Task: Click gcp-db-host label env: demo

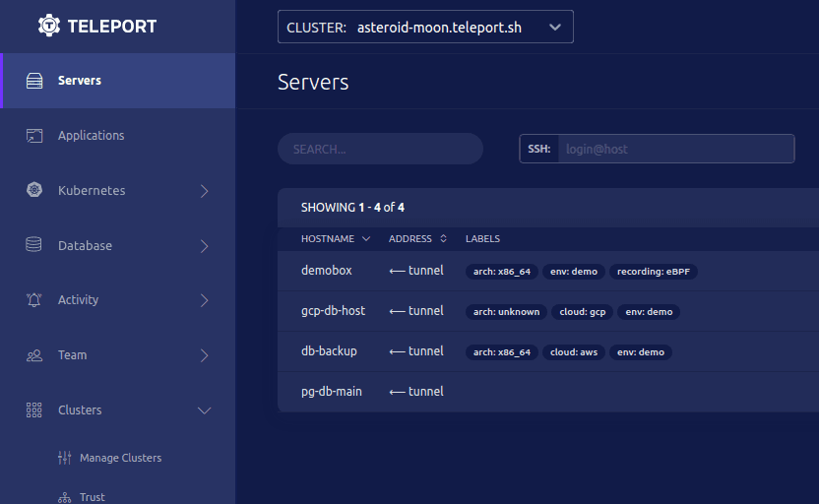Action: (x=649, y=312)
